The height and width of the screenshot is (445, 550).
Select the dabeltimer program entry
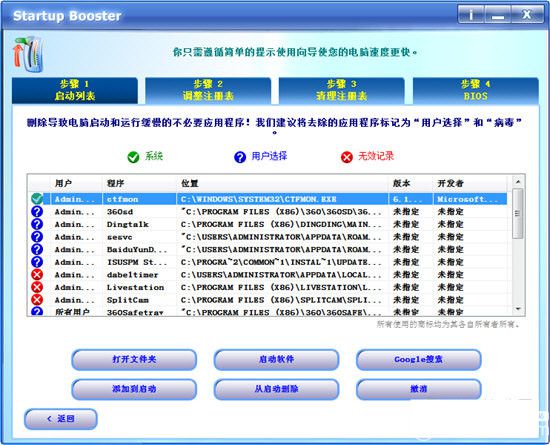click(x=132, y=275)
